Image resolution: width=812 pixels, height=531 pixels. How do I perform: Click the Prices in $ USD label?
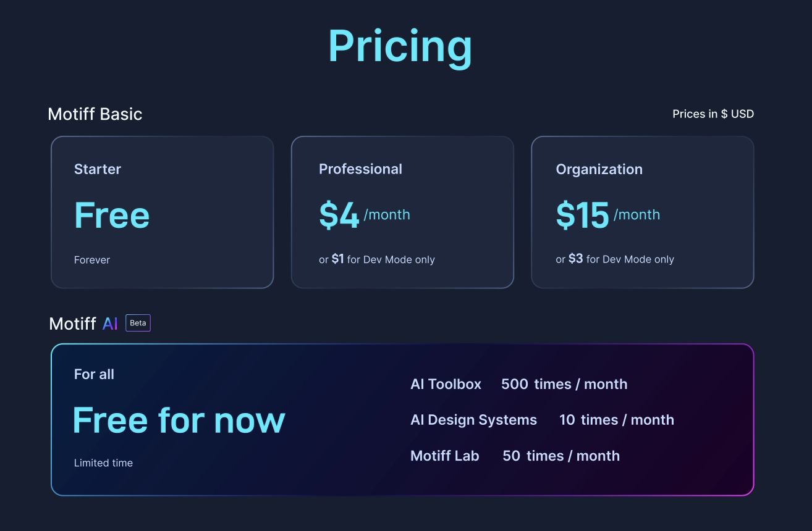pyautogui.click(x=713, y=114)
